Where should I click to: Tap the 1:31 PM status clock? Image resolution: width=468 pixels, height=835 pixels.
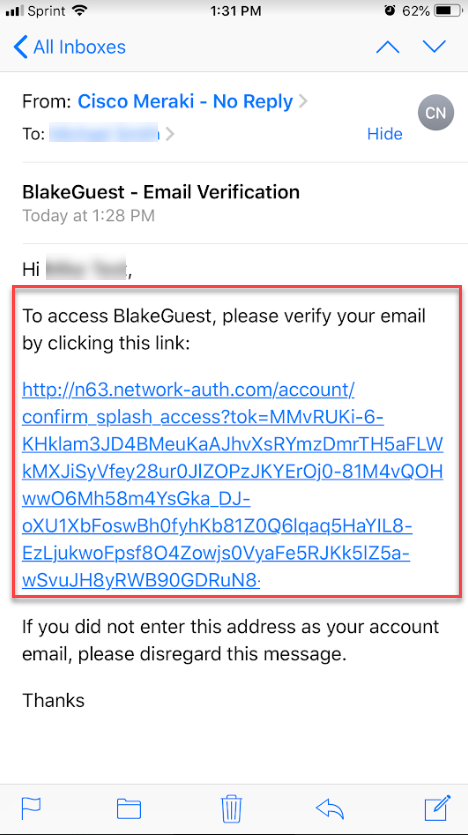coord(235,11)
